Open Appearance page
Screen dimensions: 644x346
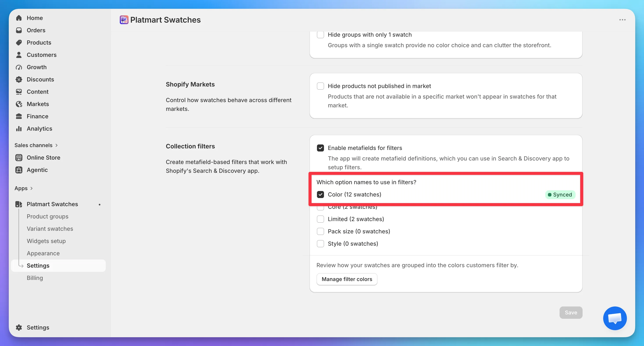coord(43,253)
